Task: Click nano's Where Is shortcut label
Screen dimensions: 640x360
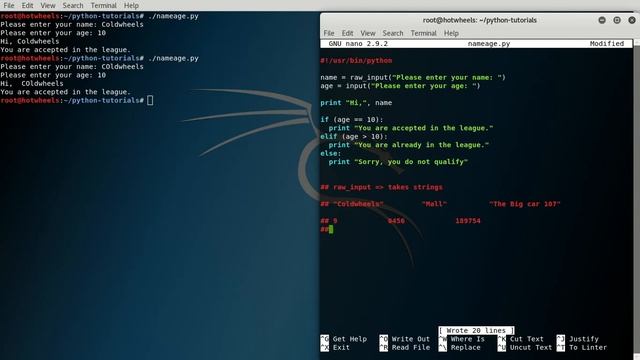Action: [467, 339]
